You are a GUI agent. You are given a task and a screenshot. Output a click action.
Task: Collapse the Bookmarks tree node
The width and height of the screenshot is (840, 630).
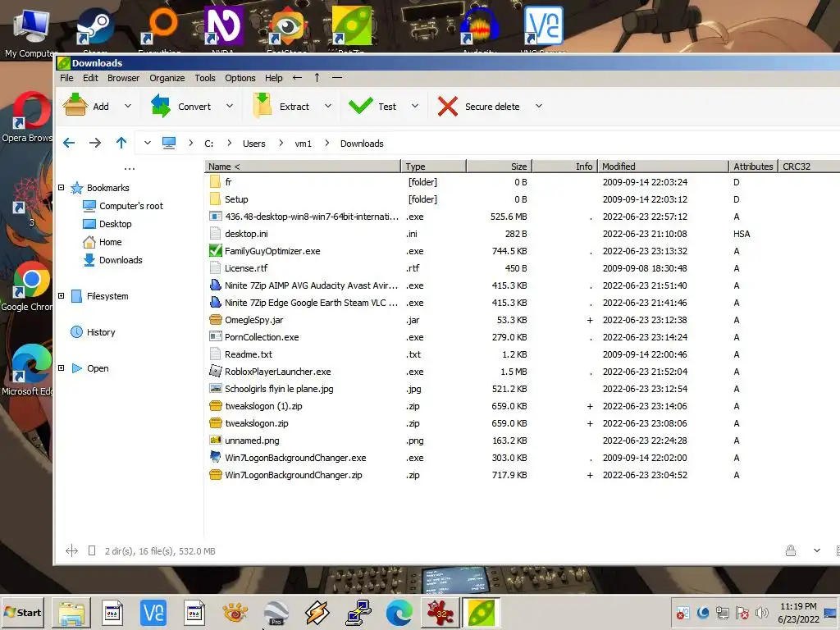pos(61,188)
